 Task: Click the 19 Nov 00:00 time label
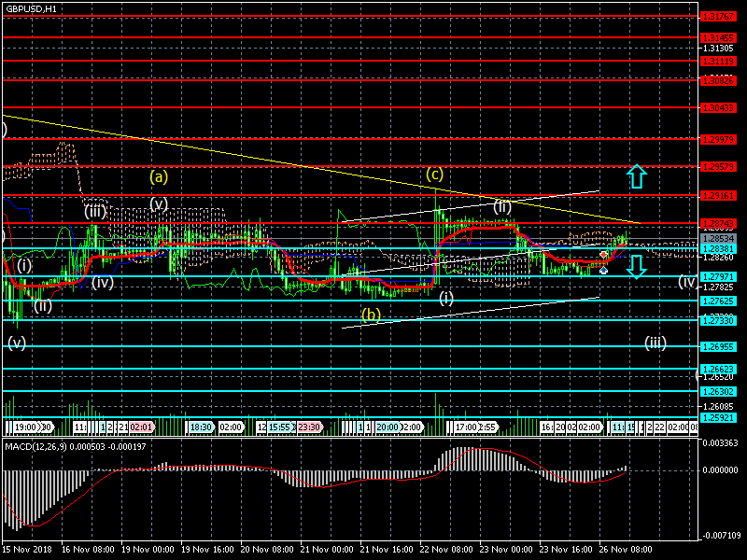click(x=148, y=549)
